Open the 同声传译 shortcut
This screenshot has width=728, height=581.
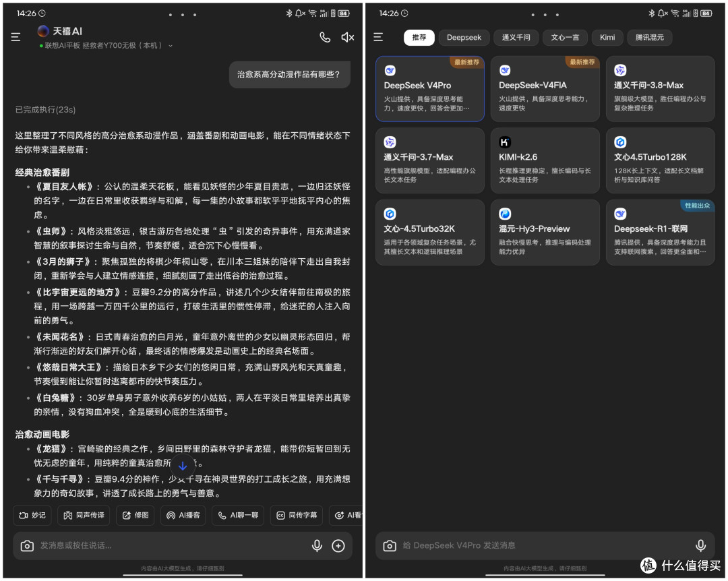(84, 515)
